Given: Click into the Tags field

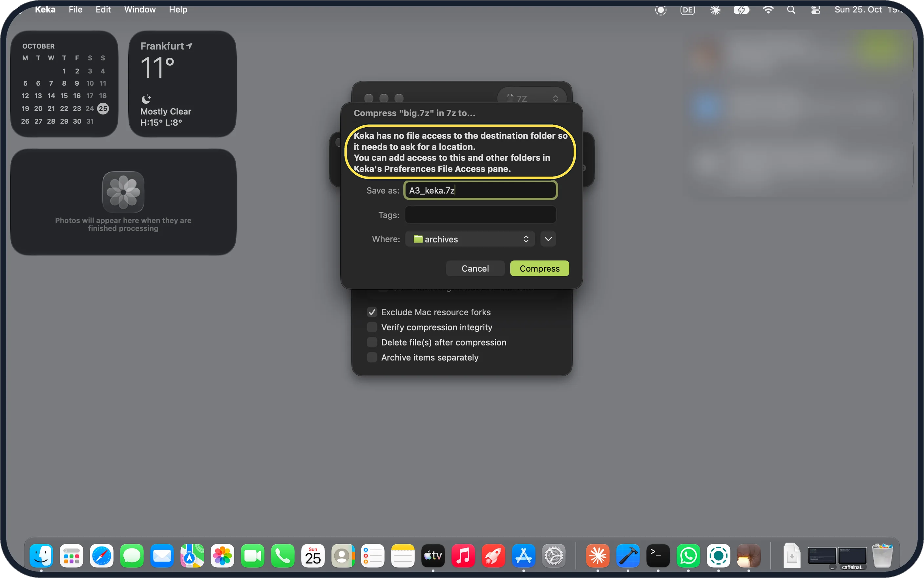Looking at the screenshot, I should pos(481,215).
